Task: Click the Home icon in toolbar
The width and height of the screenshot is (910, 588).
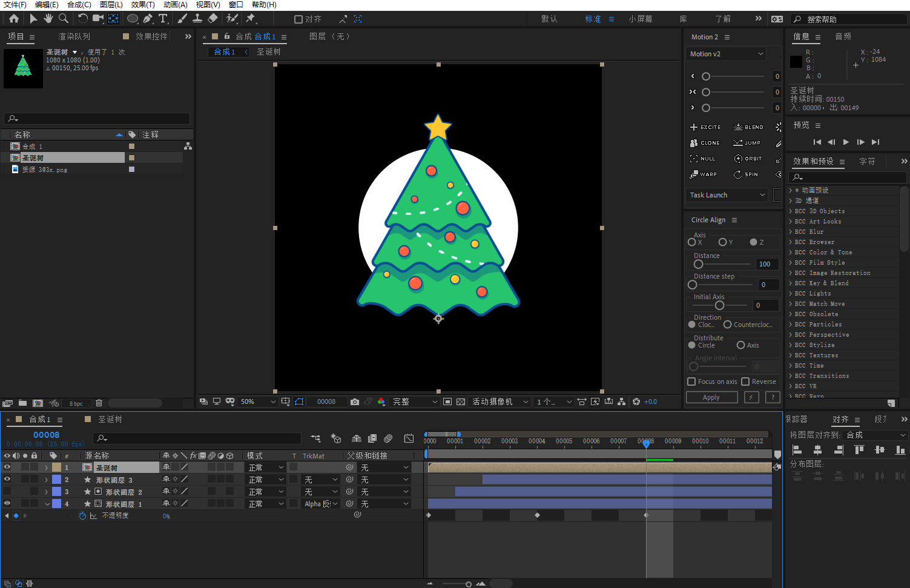Action: 14,19
